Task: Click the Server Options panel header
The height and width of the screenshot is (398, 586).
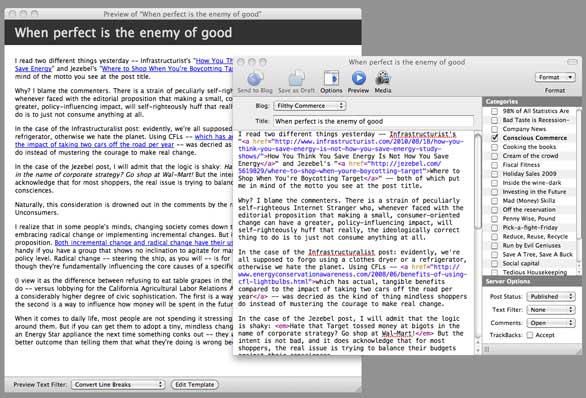Action: 532,281
